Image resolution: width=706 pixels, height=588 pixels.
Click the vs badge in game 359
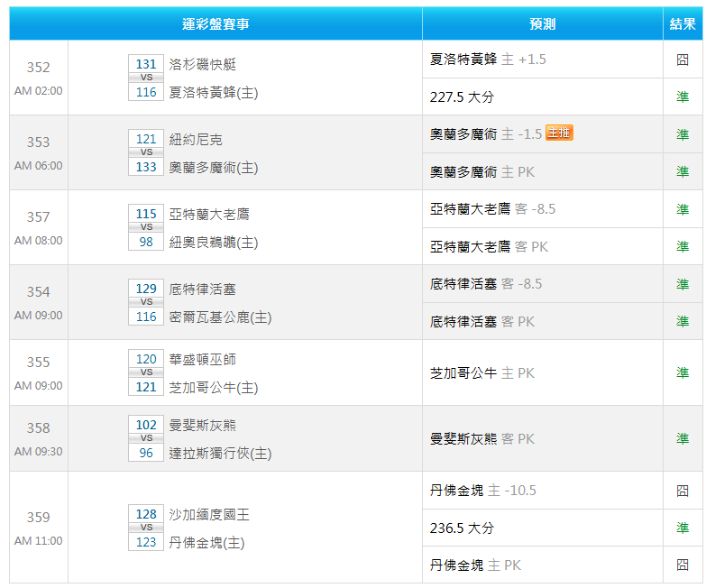click(146, 528)
